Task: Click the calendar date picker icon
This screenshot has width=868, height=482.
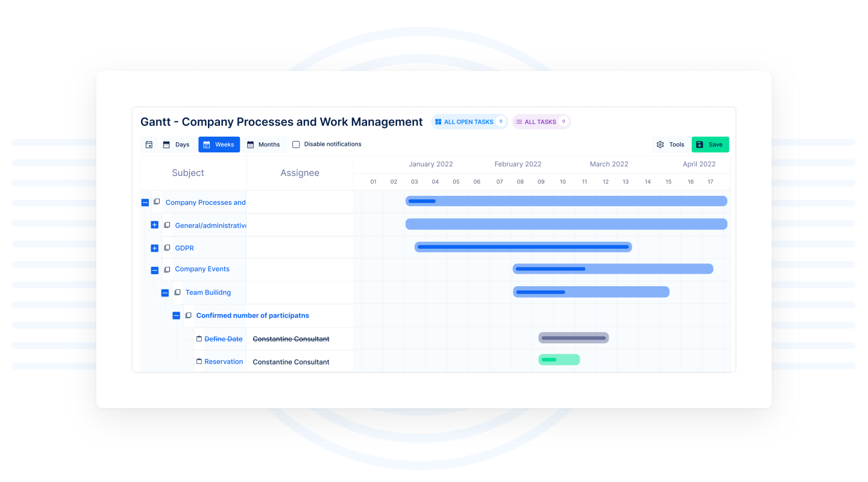Action: (x=149, y=145)
